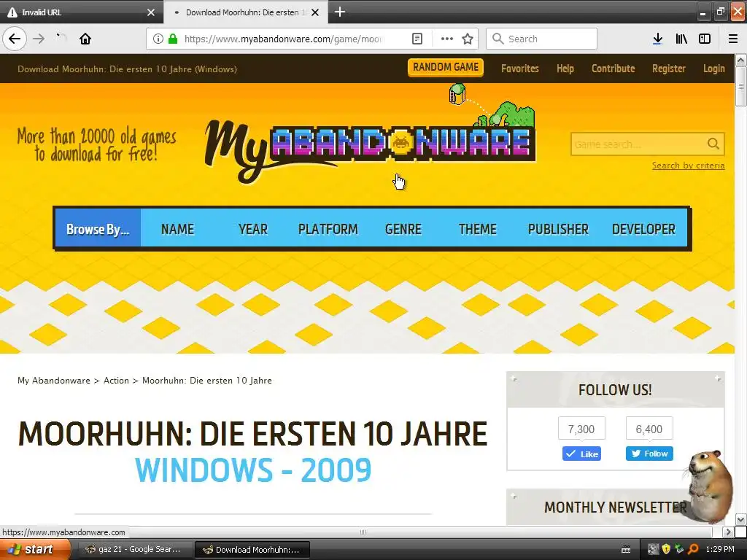Close the Invalid URL tab
747x560 pixels.
[x=151, y=12]
